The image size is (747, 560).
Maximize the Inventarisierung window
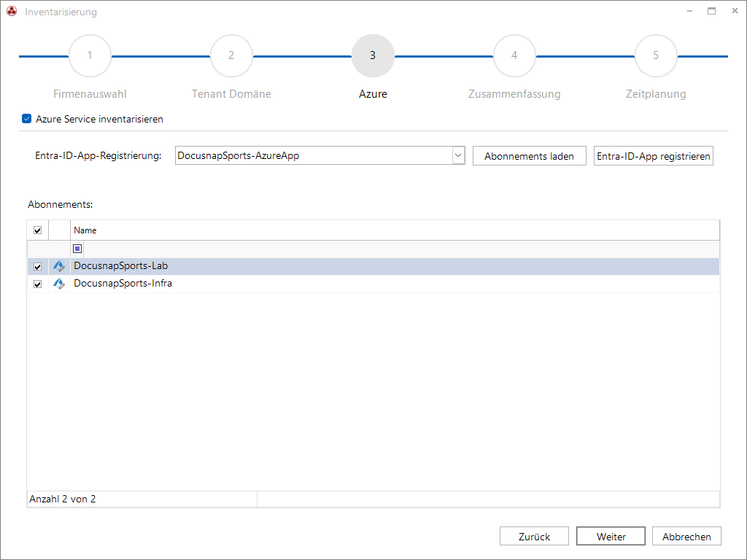[x=712, y=11]
